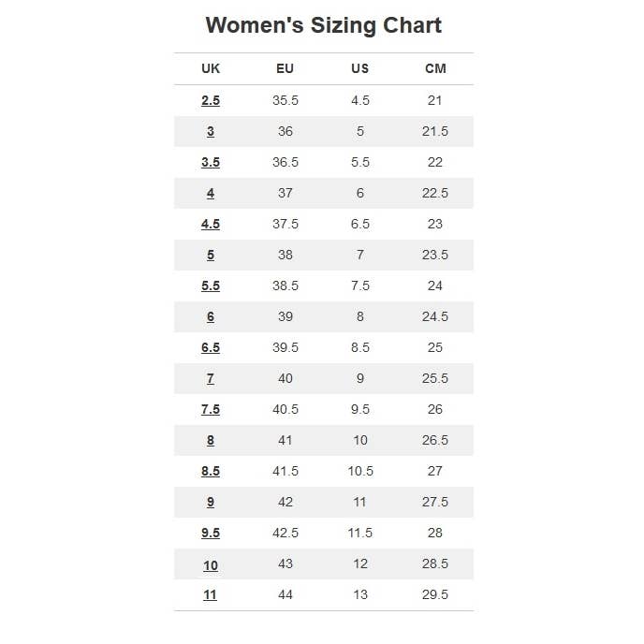The width and height of the screenshot is (644, 644).
Task: Open the UK size 9.5 link
Action: tap(211, 534)
